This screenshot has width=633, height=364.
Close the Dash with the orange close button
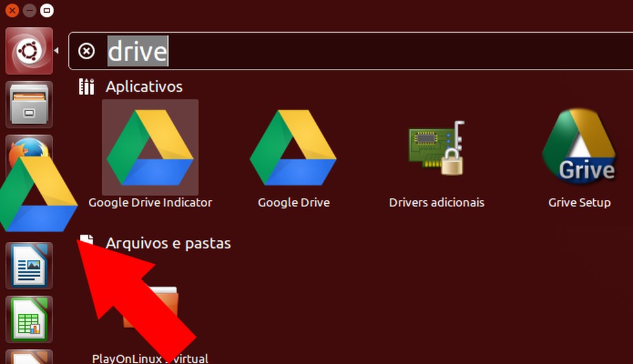[x=12, y=10]
